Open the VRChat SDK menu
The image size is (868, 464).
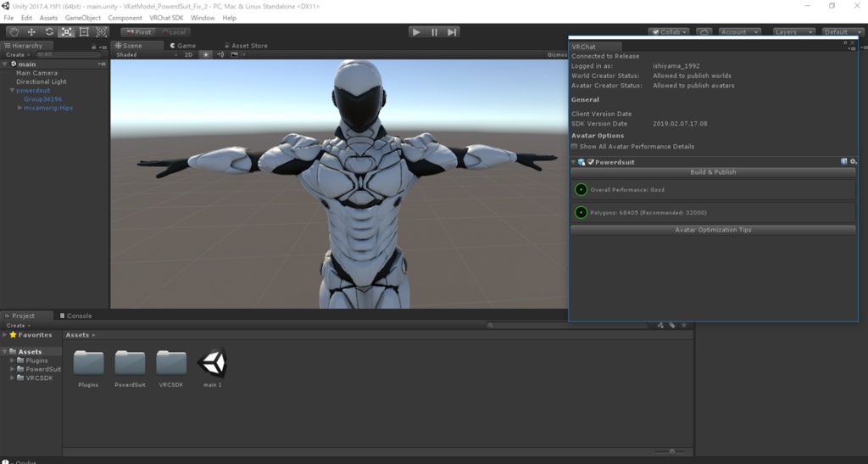click(166, 18)
